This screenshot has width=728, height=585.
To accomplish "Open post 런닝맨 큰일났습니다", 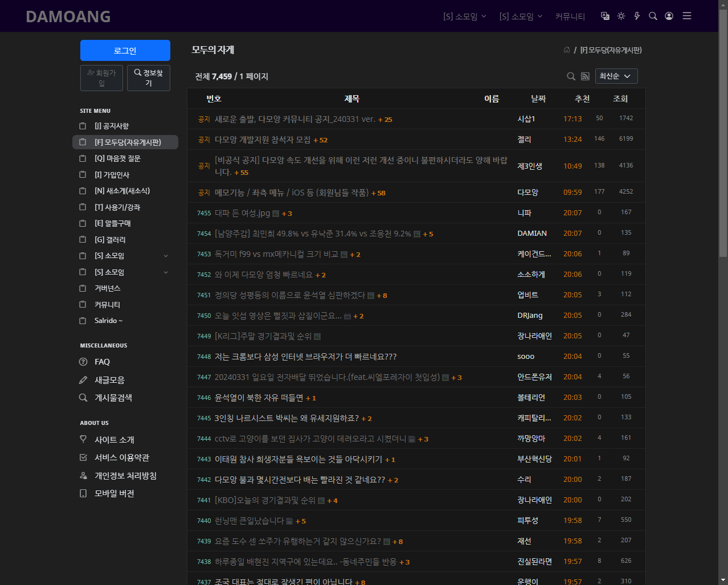I will 249,521.
